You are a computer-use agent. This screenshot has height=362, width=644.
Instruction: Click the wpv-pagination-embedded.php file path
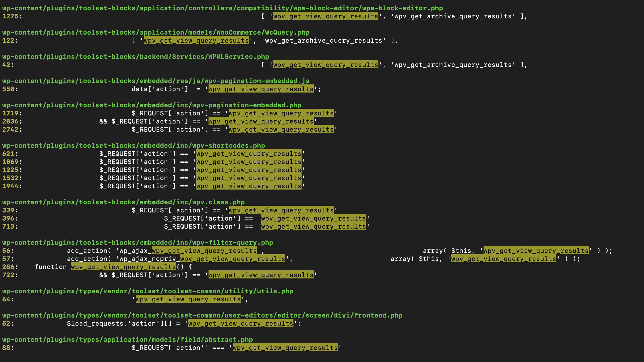[x=152, y=105]
